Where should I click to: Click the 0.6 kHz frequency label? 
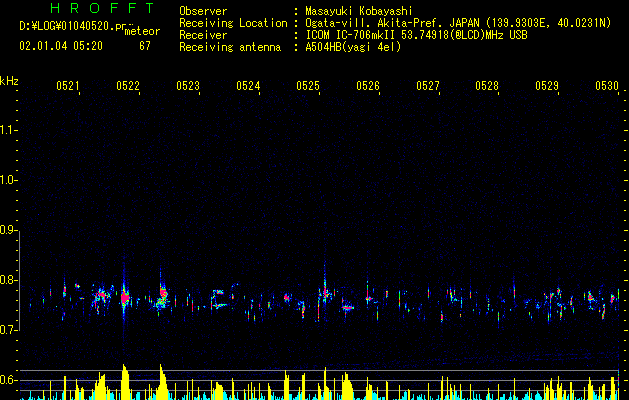coord(7,380)
